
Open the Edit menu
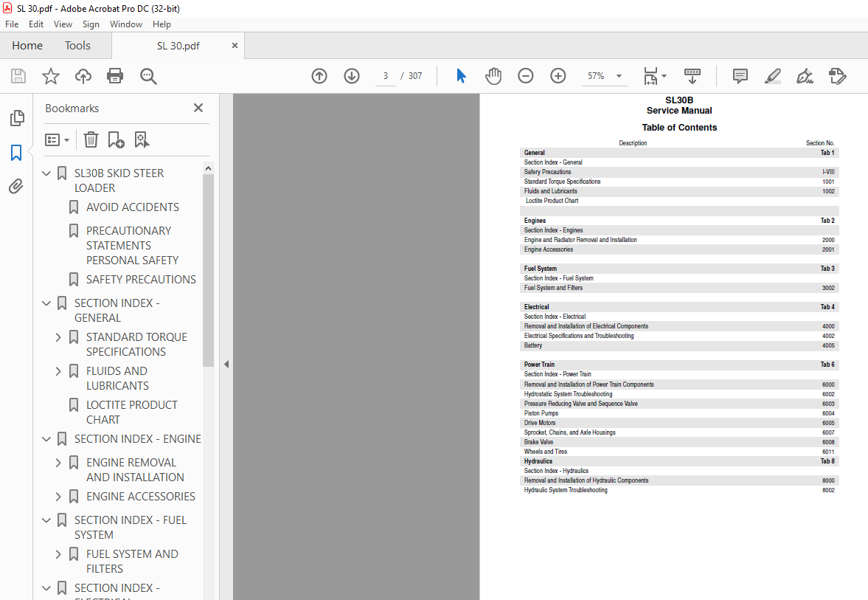point(36,24)
